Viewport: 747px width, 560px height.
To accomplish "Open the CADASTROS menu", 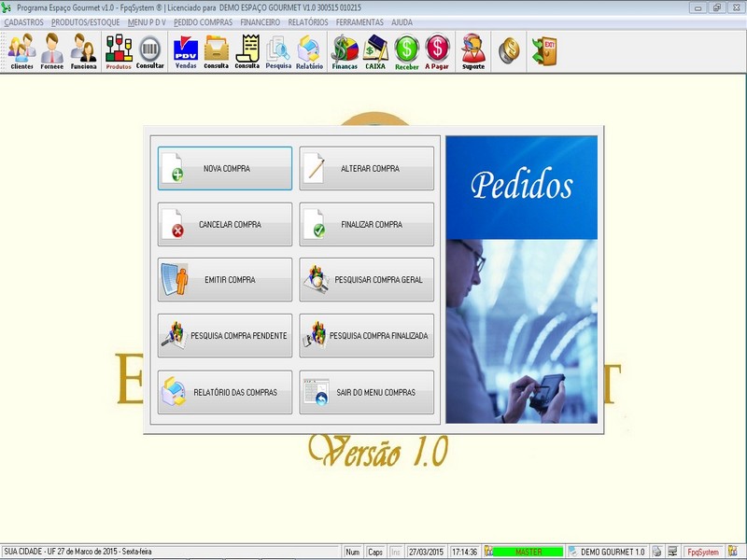I will pyautogui.click(x=24, y=22).
